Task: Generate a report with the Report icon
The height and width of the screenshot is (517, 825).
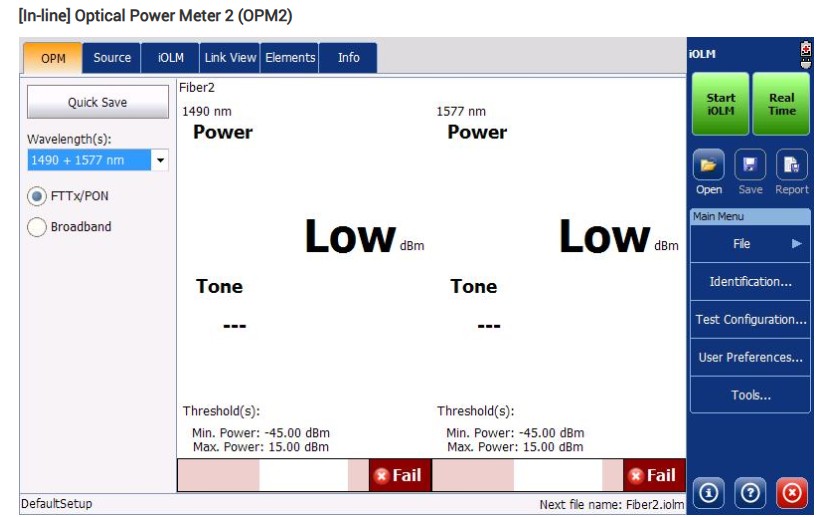Action: [x=791, y=165]
